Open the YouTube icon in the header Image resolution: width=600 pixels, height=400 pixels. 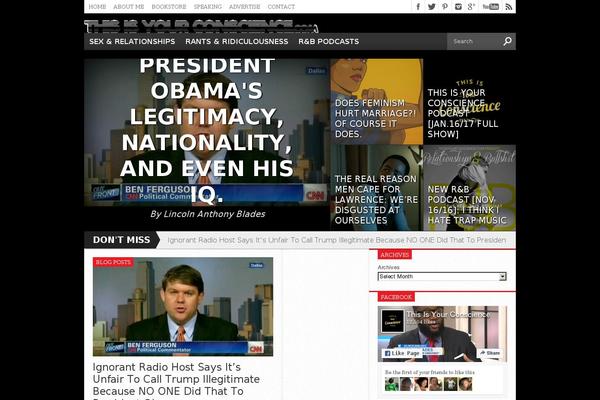tap(491, 7)
